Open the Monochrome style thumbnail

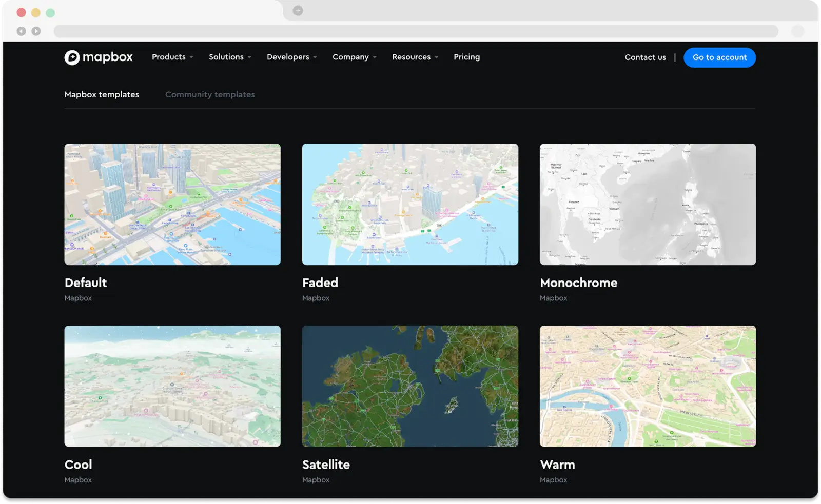[x=648, y=204]
